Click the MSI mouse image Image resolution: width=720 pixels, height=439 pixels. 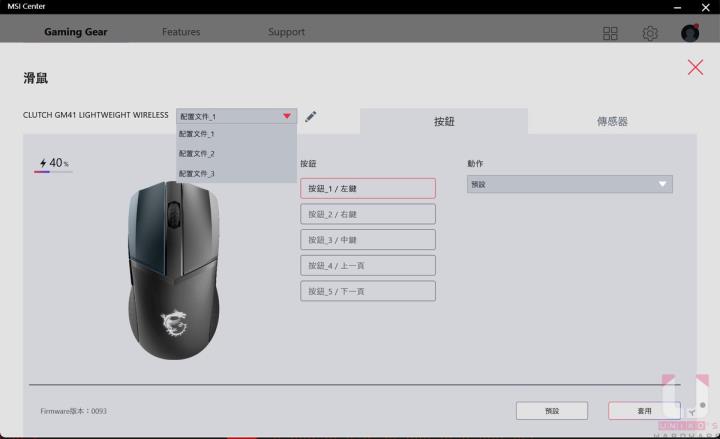(174, 270)
